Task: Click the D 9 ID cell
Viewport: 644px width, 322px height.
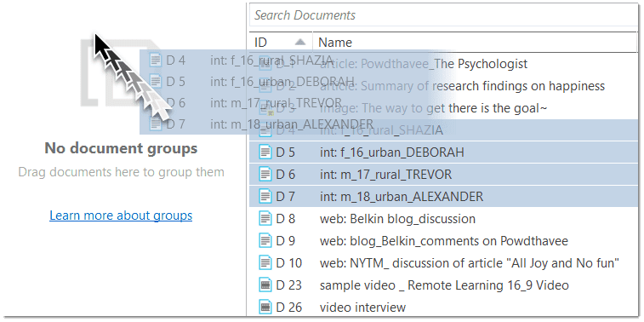Action: [286, 241]
